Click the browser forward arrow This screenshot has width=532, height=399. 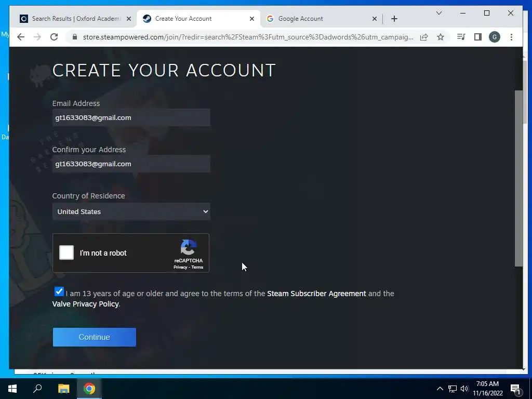tap(37, 37)
